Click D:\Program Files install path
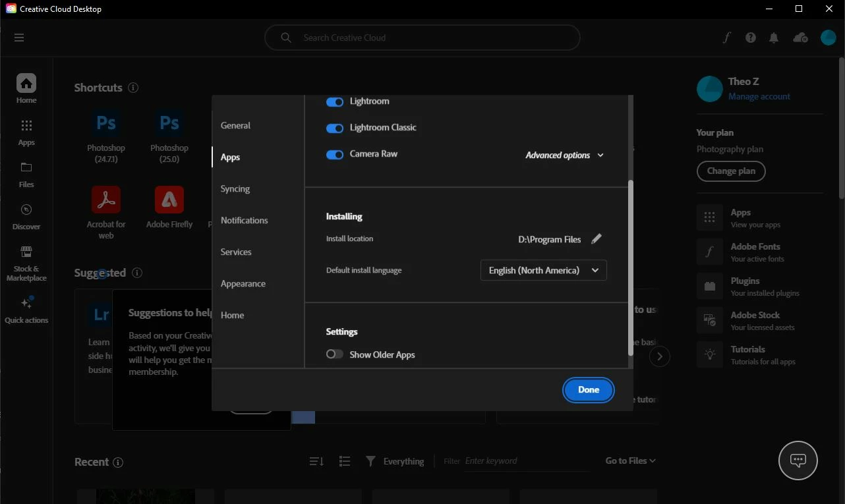845x504 pixels. click(x=550, y=239)
